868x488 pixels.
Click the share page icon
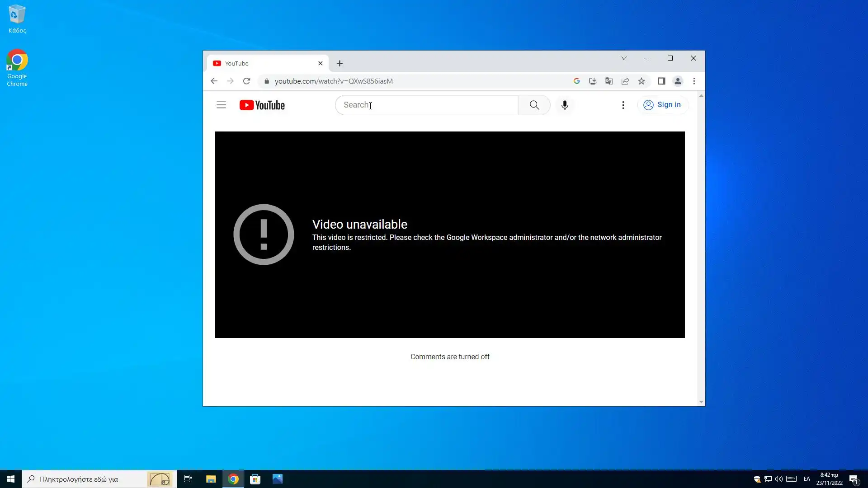pyautogui.click(x=625, y=81)
